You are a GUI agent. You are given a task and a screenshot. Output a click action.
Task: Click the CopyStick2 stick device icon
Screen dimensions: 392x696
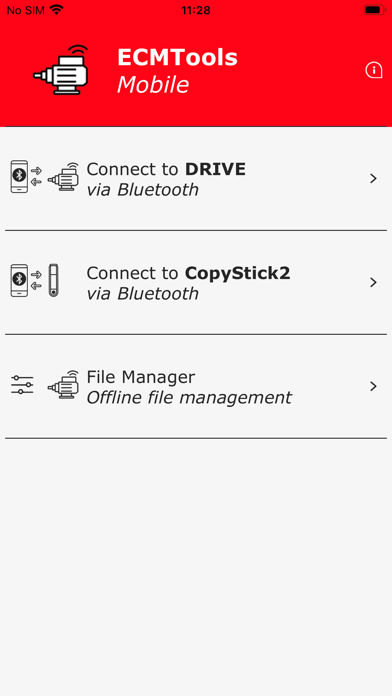[x=53, y=281]
